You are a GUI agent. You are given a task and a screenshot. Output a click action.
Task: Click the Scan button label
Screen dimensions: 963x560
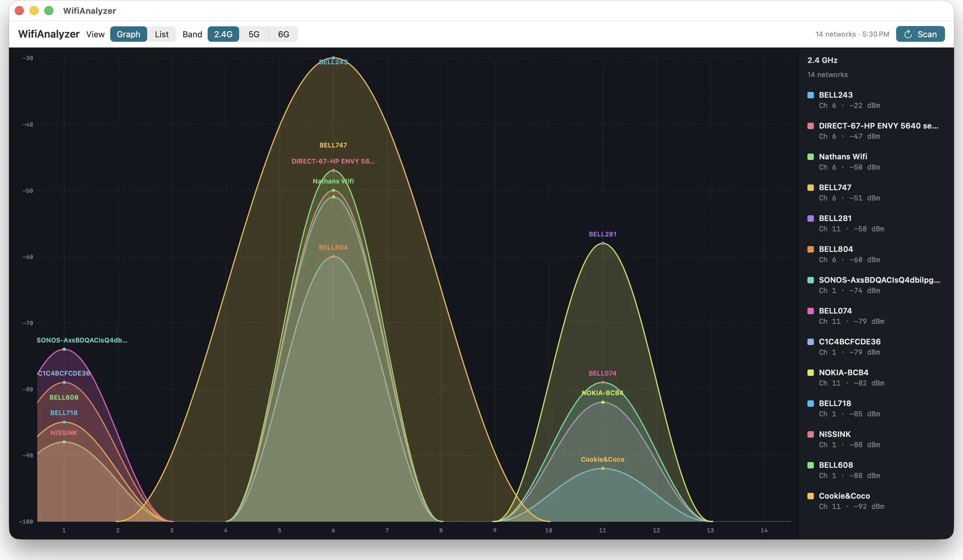pyautogui.click(x=927, y=34)
